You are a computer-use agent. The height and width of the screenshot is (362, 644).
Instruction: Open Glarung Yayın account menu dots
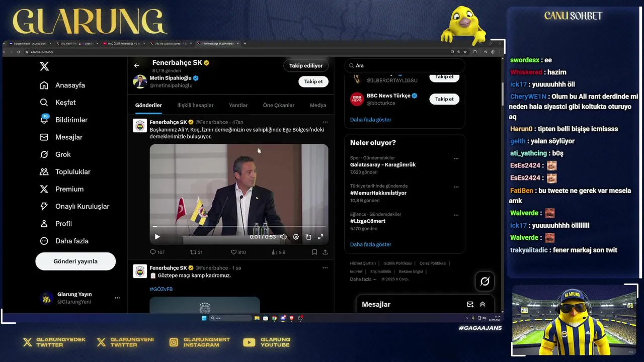(117, 298)
